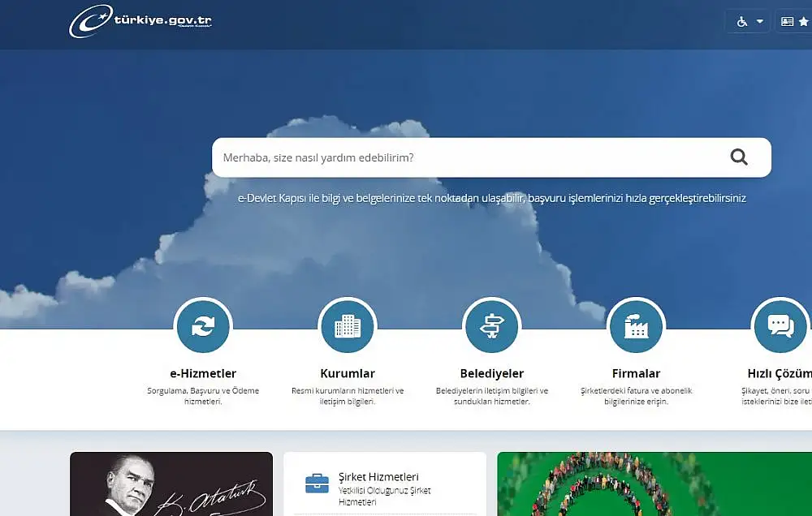This screenshot has width=812, height=516.
Task: Click the ID card icon in header
Action: (x=787, y=22)
